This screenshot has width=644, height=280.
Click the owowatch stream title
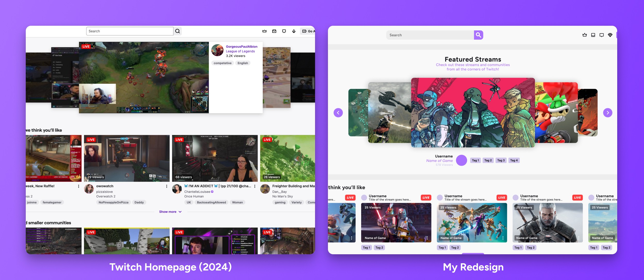point(105,186)
